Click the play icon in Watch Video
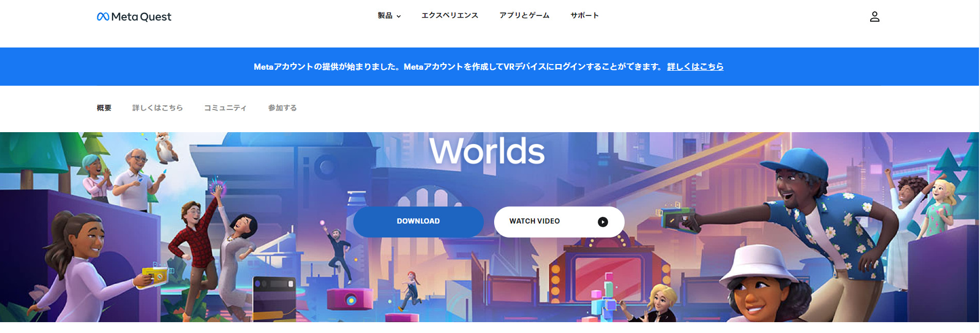The image size is (980, 333). [602, 221]
